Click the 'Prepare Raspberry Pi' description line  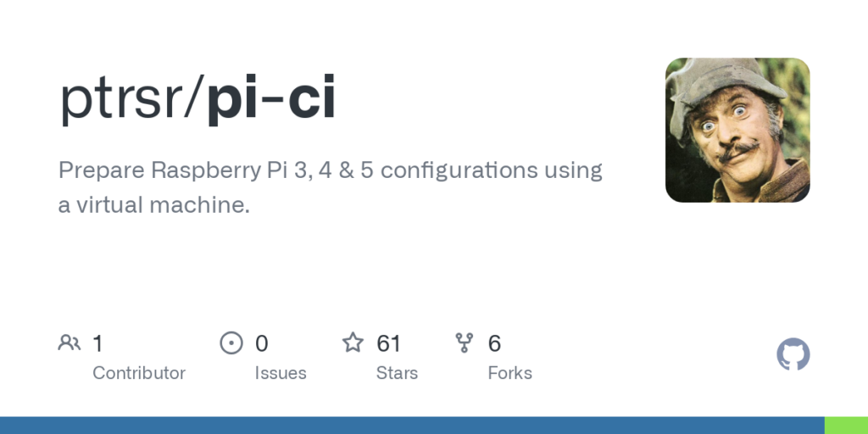tap(331, 170)
